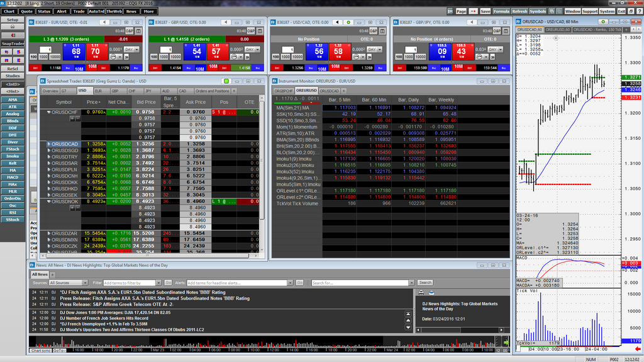Click Alerts headline terms field
The width and height of the screenshot is (644, 362).
point(237,283)
